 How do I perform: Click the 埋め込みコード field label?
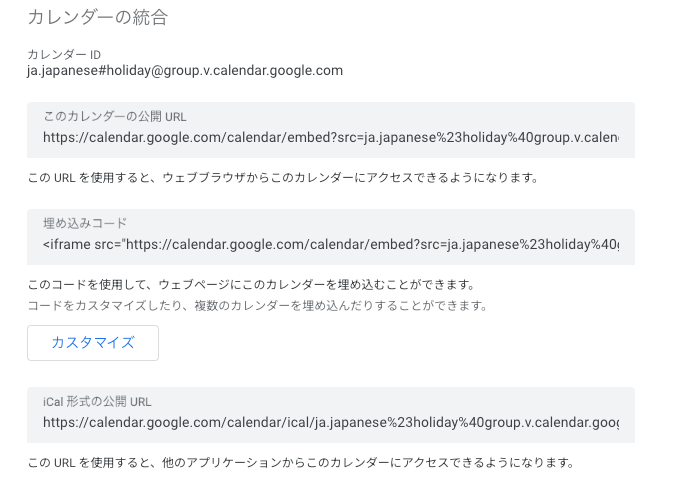click(x=85, y=223)
